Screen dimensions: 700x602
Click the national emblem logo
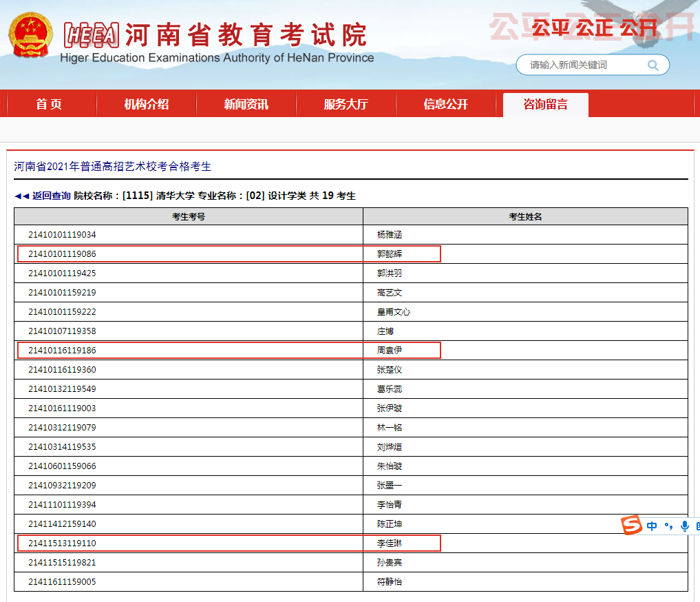click(x=30, y=35)
